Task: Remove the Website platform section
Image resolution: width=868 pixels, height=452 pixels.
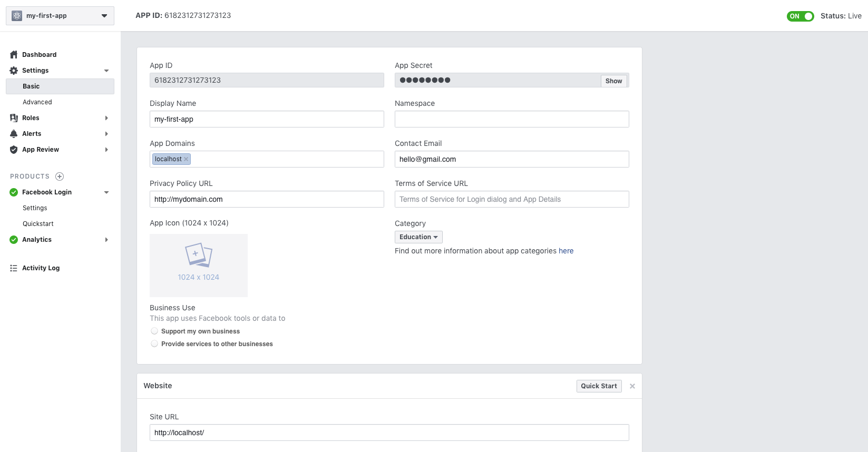Action: (632, 386)
